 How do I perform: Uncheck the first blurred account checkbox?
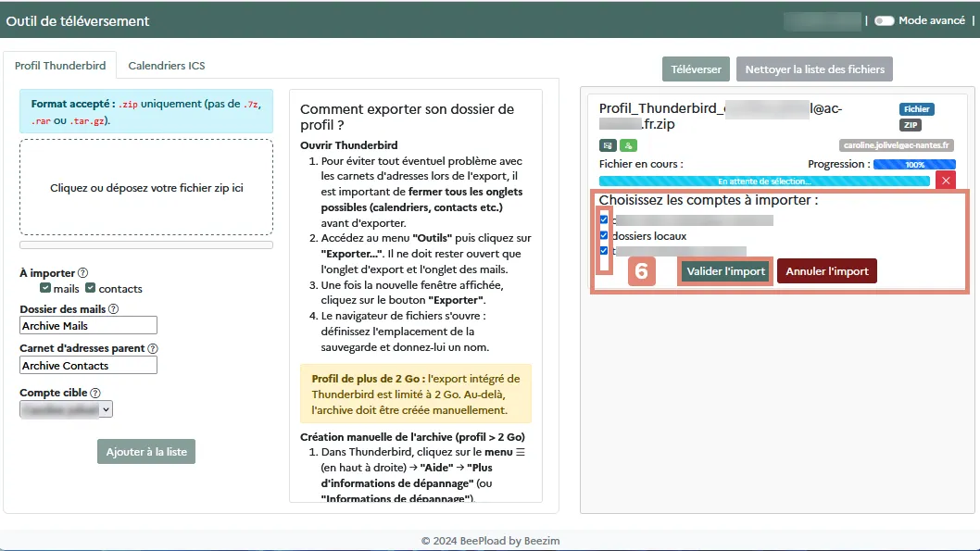(604, 219)
